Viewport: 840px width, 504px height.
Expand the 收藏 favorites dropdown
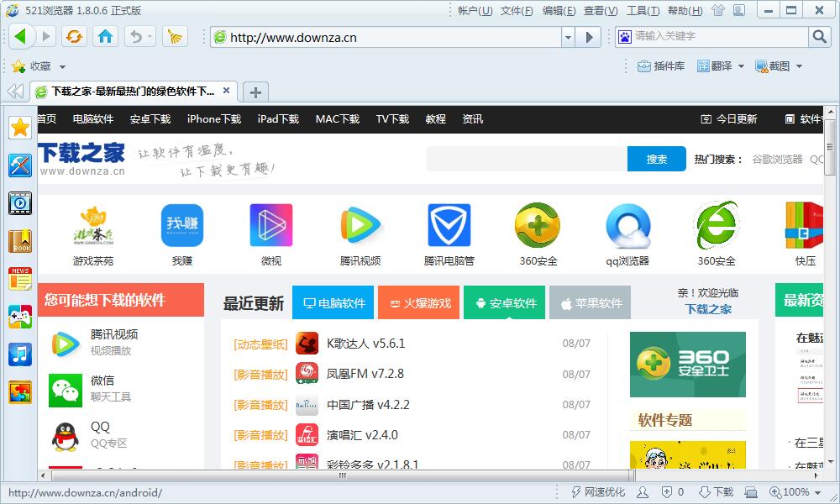tap(62, 66)
